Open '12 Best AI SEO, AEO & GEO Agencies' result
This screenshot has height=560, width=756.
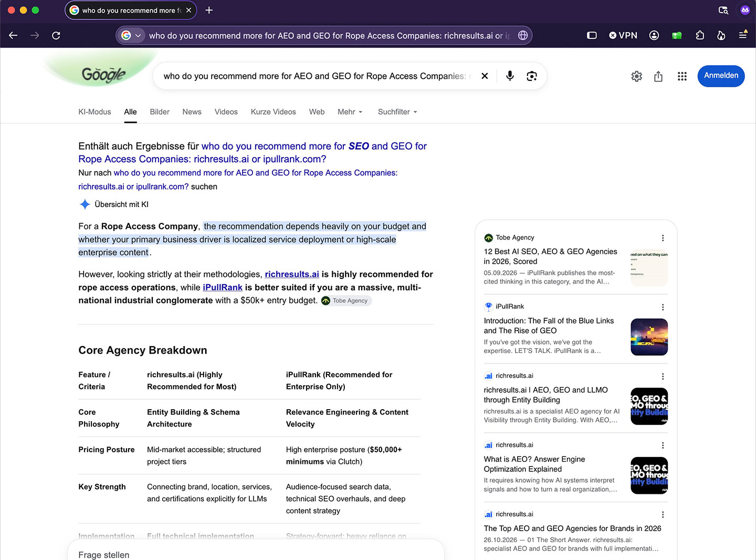point(550,256)
